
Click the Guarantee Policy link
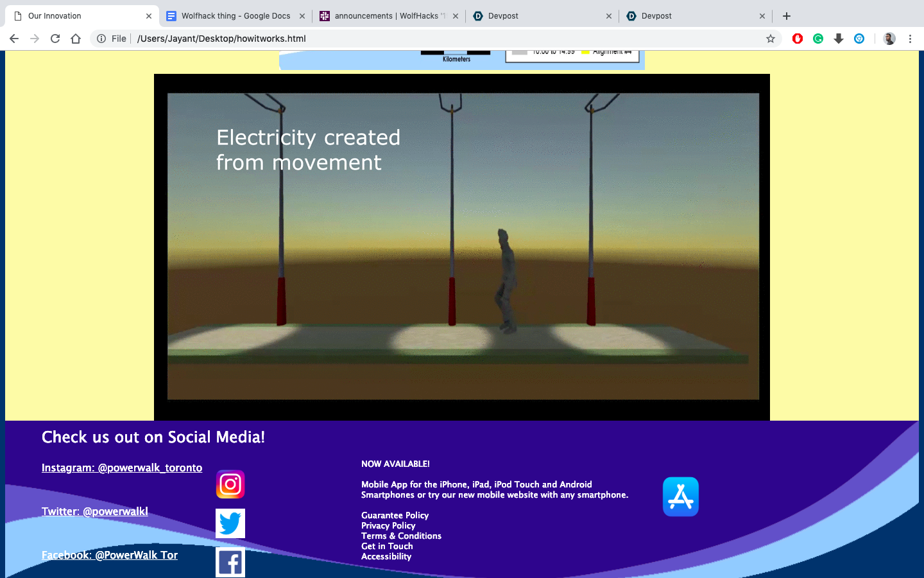tap(395, 515)
